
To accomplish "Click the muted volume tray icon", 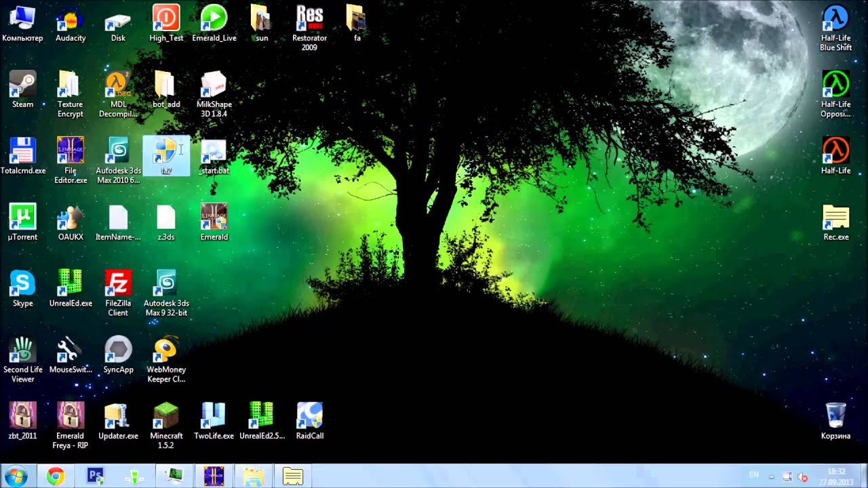I will point(803,476).
